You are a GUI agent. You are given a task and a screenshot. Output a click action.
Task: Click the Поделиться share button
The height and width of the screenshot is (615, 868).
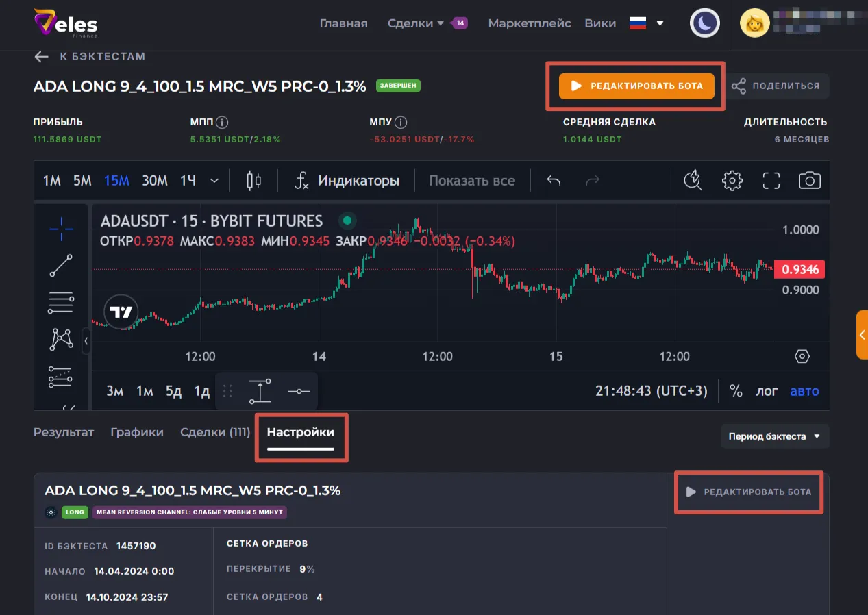[x=776, y=86]
